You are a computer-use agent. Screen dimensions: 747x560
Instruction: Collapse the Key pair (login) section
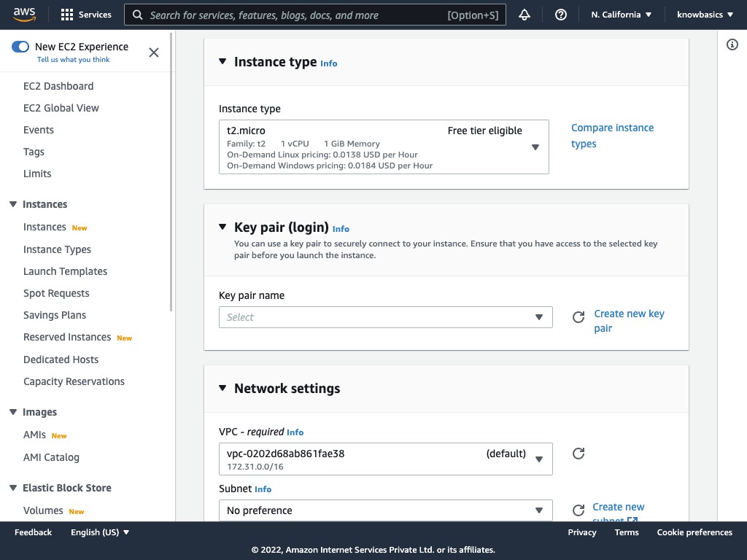point(222,227)
